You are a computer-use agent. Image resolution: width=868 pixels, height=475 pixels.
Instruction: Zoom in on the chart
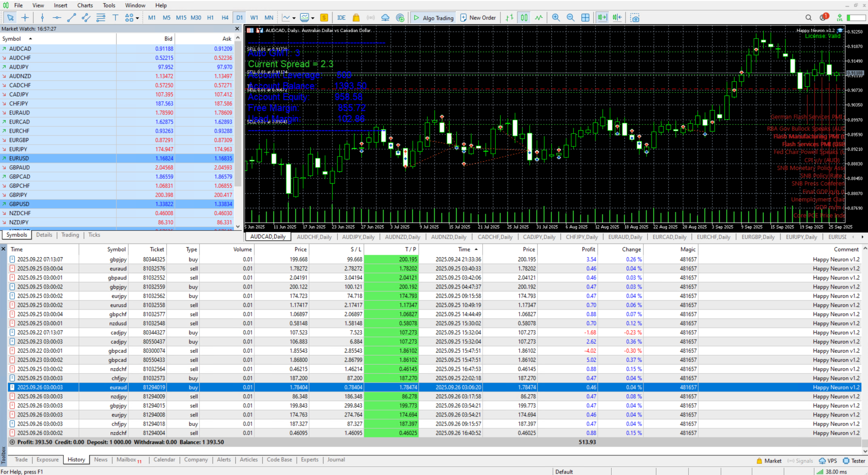pyautogui.click(x=556, y=18)
